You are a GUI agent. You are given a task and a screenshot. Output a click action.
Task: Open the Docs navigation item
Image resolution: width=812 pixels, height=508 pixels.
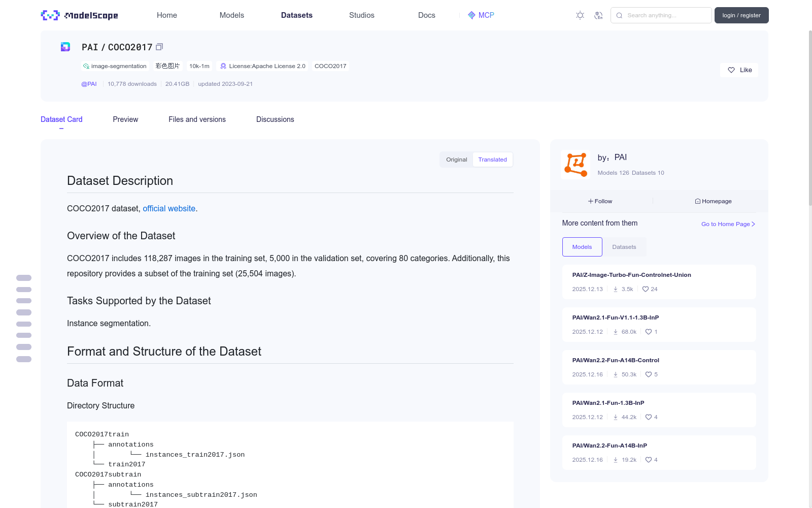tap(427, 15)
